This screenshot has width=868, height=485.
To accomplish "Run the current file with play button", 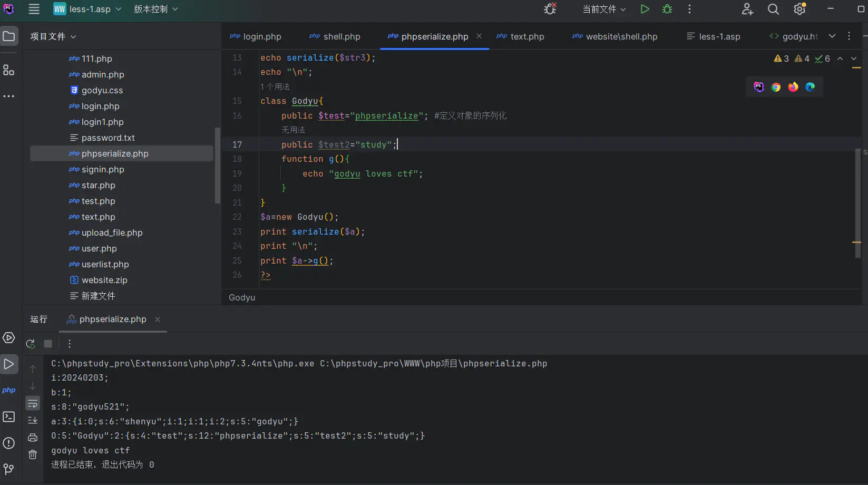I will tap(645, 9).
